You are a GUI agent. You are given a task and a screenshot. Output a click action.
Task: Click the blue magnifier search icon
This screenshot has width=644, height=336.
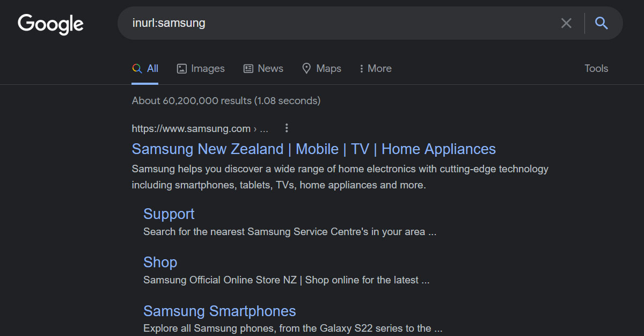602,23
